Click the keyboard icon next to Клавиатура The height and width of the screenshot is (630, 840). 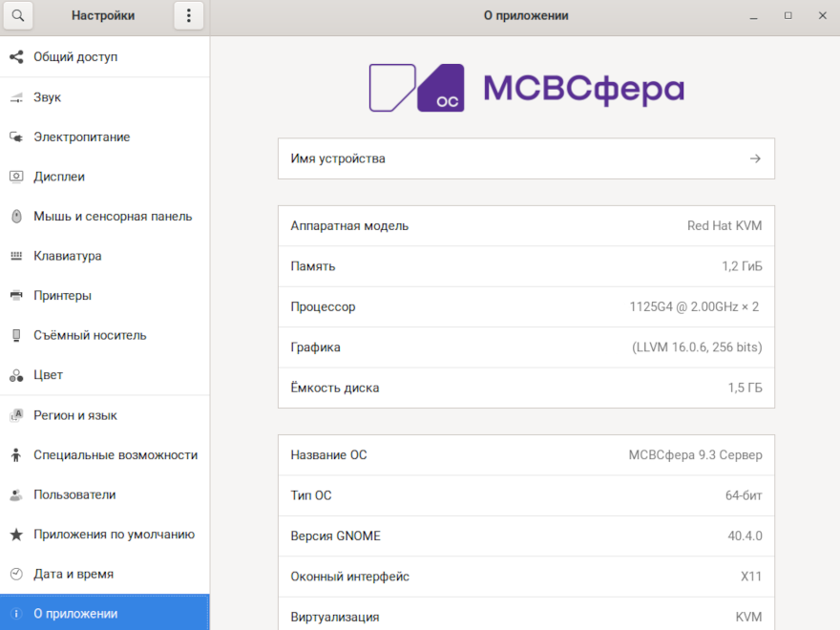16,256
